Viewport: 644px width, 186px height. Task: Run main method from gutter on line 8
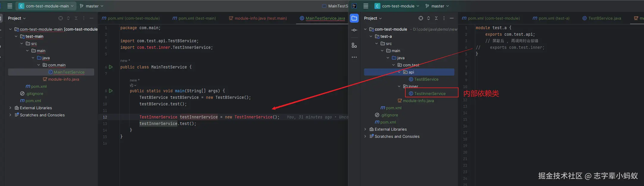(111, 91)
